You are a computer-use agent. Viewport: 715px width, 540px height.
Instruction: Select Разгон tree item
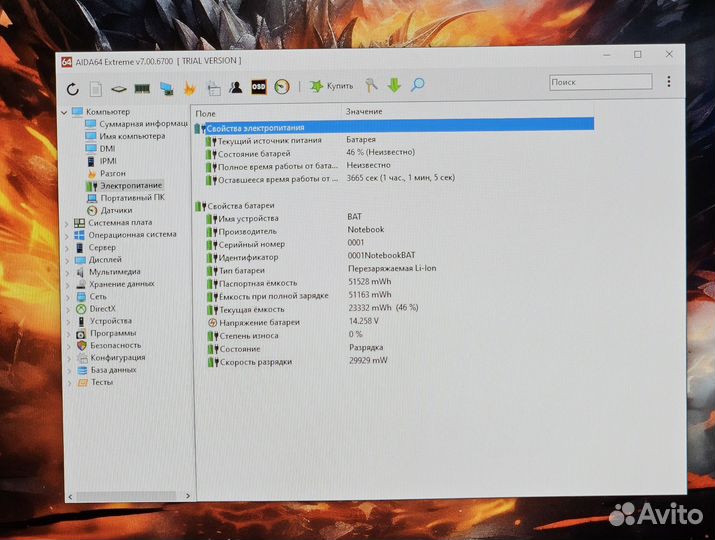point(106,173)
